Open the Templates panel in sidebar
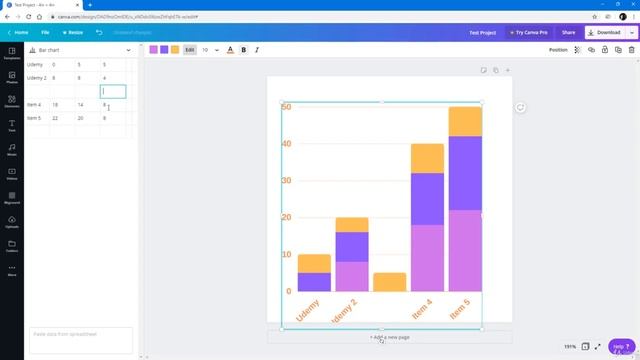640x360 pixels. pyautogui.click(x=12, y=53)
